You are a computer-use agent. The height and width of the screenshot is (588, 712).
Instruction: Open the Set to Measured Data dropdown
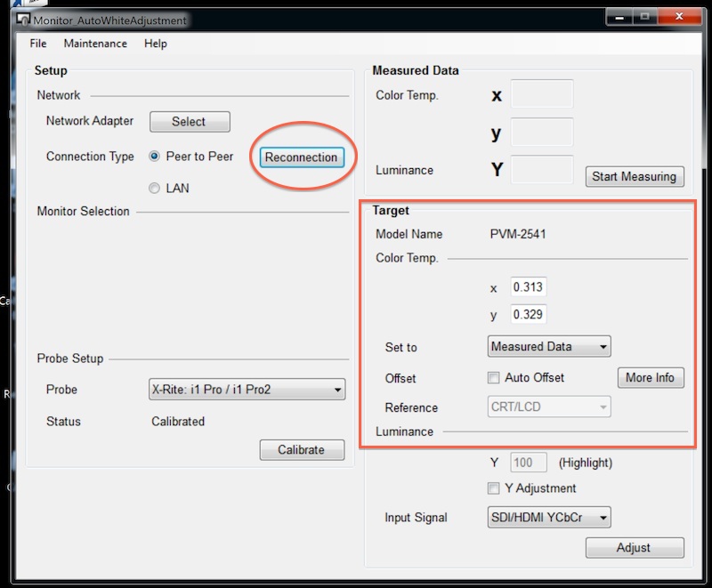tap(549, 346)
